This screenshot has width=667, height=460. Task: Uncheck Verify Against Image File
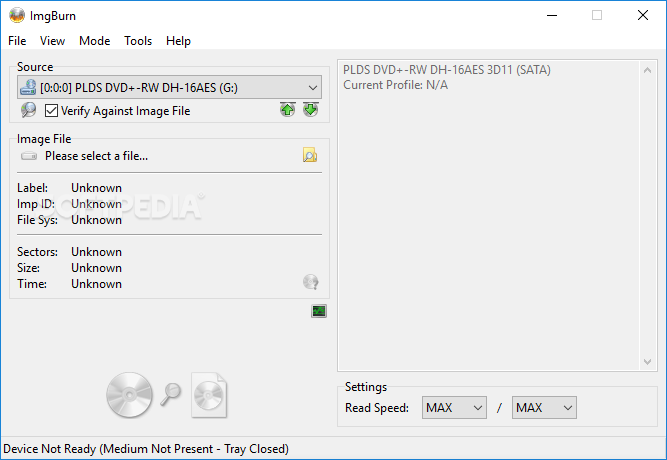51,111
